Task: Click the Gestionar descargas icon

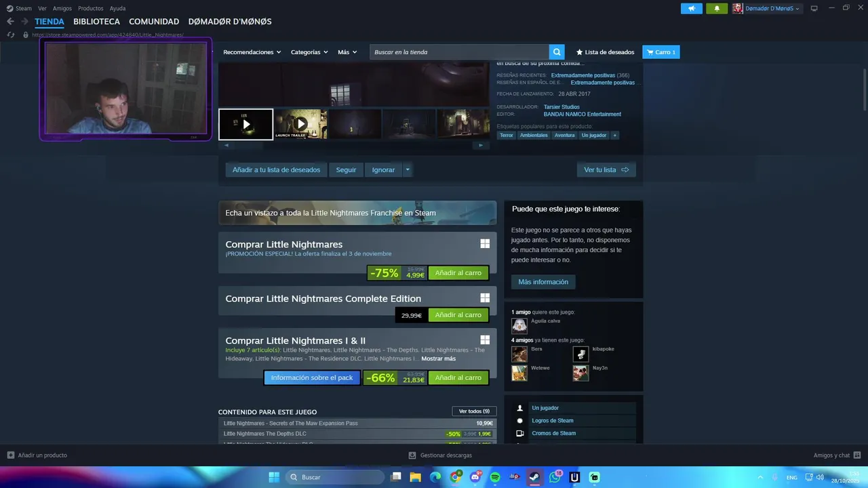Action: (x=412, y=455)
